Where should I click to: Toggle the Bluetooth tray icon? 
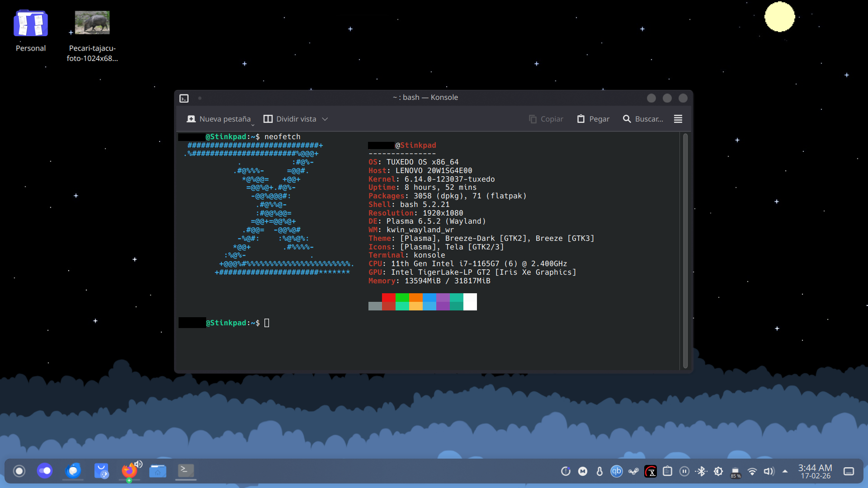point(701,471)
